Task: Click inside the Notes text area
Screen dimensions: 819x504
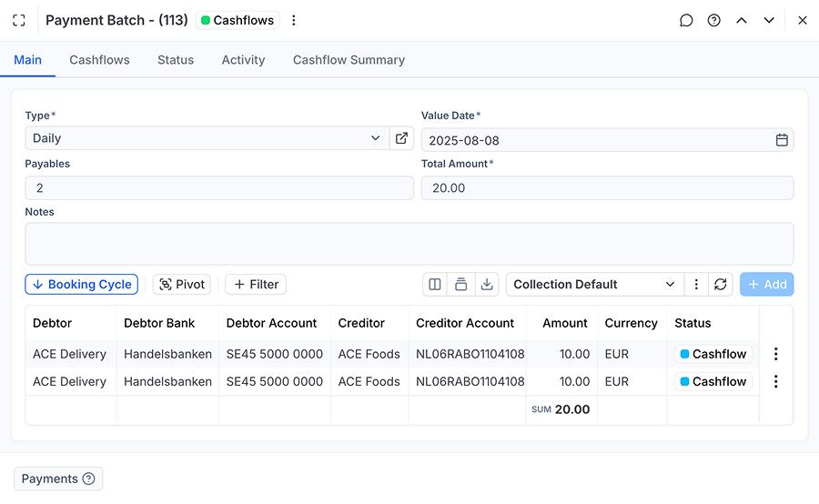Action: 409,244
